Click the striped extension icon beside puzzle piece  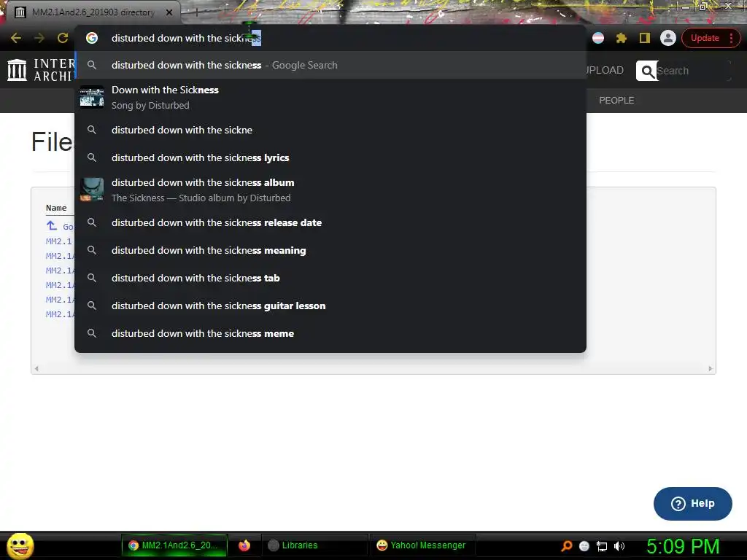coord(598,38)
